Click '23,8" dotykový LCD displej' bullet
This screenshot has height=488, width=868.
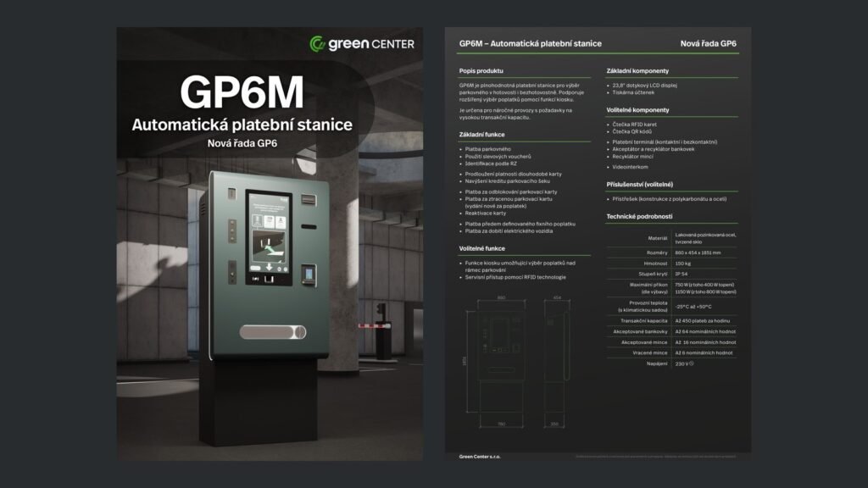644,86
